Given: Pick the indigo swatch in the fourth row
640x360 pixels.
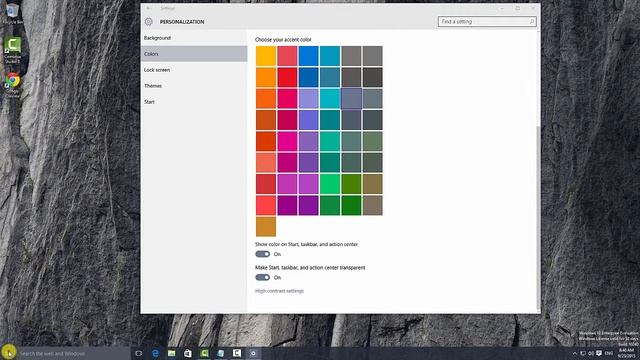Looking at the screenshot, I should 309,120.
